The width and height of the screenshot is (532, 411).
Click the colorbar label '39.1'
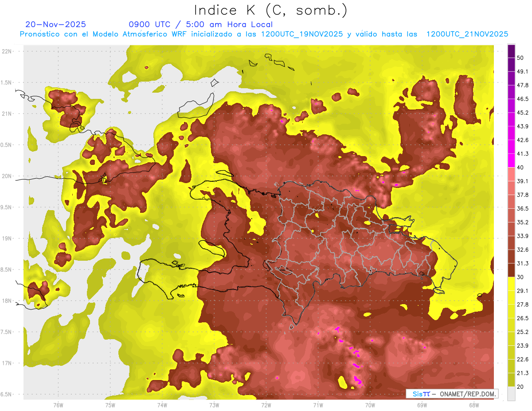pos(523,181)
